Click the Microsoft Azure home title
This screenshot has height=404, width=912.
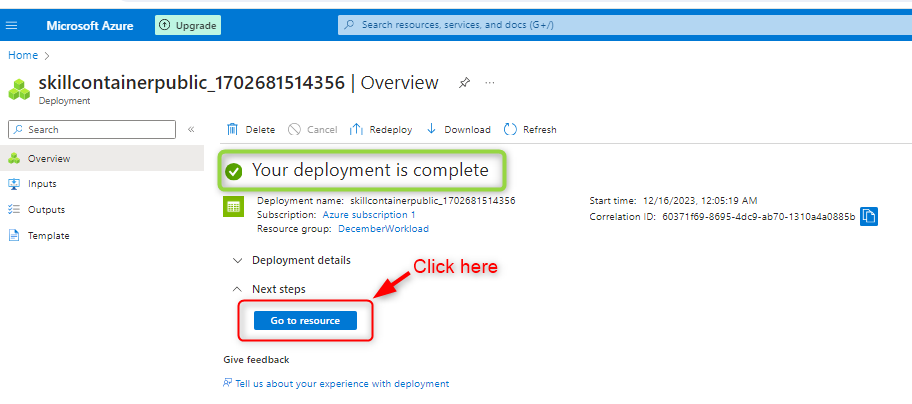pos(90,26)
